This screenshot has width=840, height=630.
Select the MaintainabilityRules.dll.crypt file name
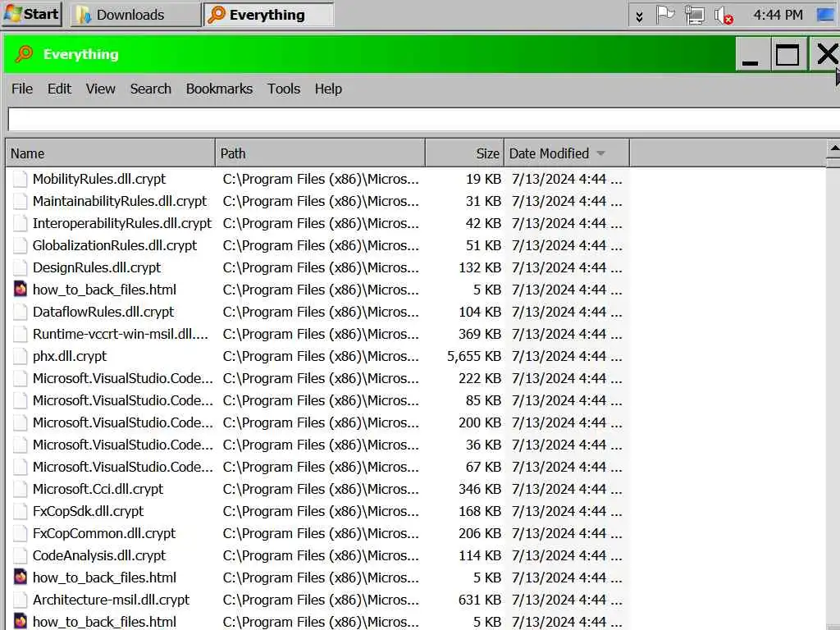[120, 201]
